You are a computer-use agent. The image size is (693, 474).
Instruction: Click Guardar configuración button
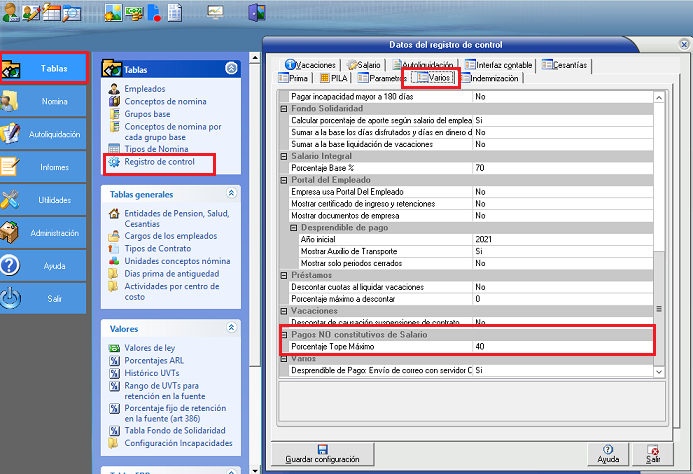(x=322, y=453)
